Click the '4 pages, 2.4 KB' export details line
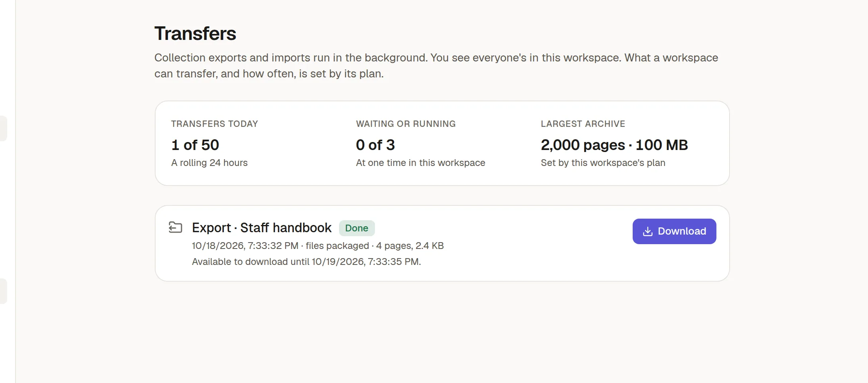 (318, 246)
